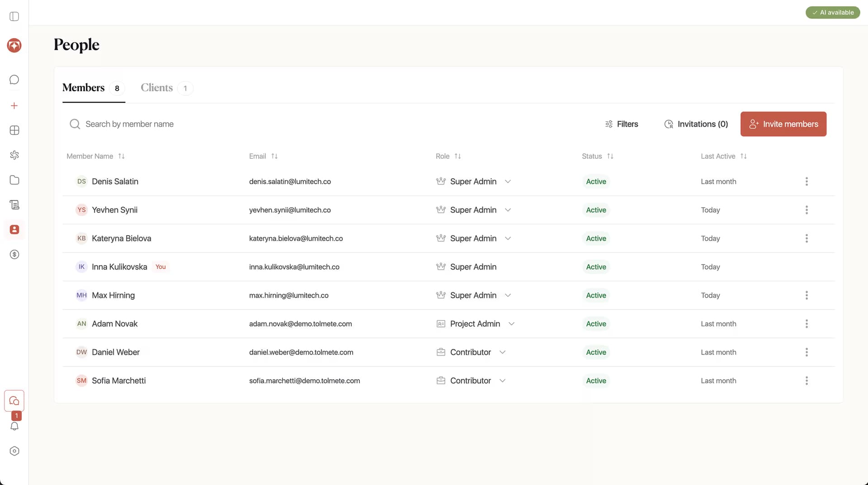This screenshot has height=485, width=868.
Task: Expand Contributor dropdown for Daniel Weber
Action: click(x=502, y=352)
